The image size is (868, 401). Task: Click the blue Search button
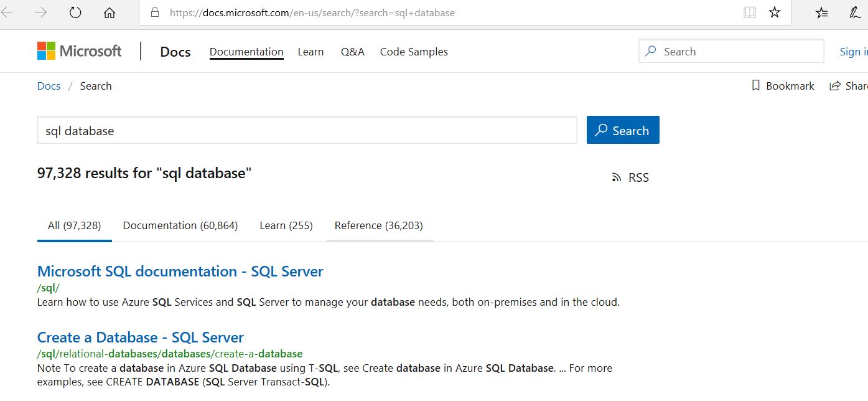(x=623, y=130)
